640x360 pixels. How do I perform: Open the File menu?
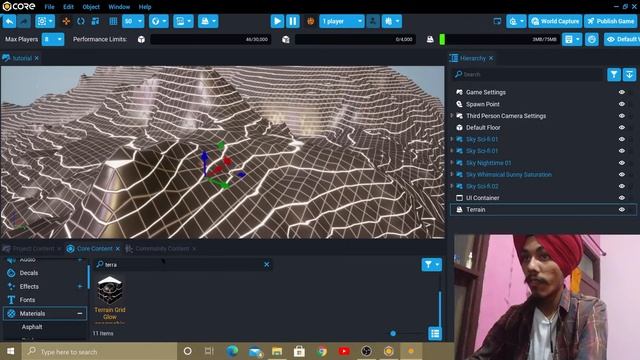pyautogui.click(x=49, y=7)
